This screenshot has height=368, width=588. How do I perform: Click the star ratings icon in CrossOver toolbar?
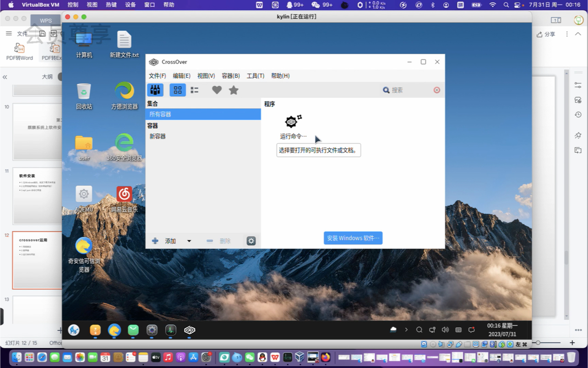tap(234, 90)
